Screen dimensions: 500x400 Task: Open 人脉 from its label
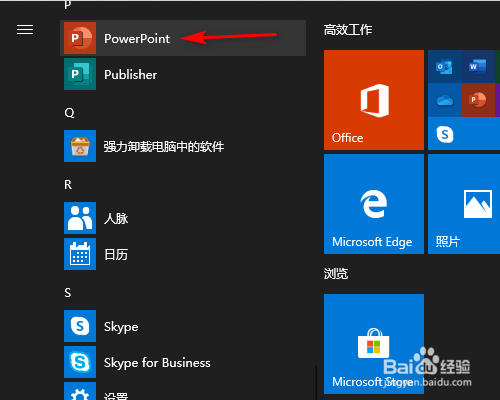click(116, 219)
